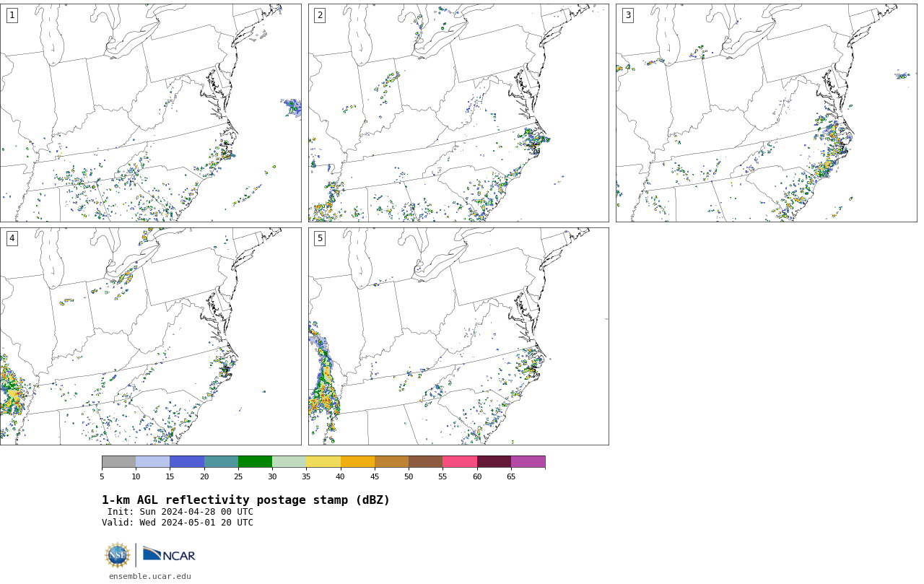
Task: Open ensemble member 1 map thumbnail
Action: pos(150,113)
